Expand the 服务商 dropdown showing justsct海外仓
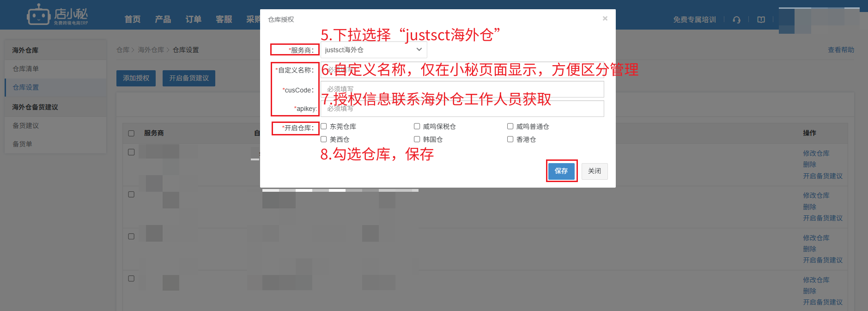This screenshot has height=311, width=868. pos(374,49)
